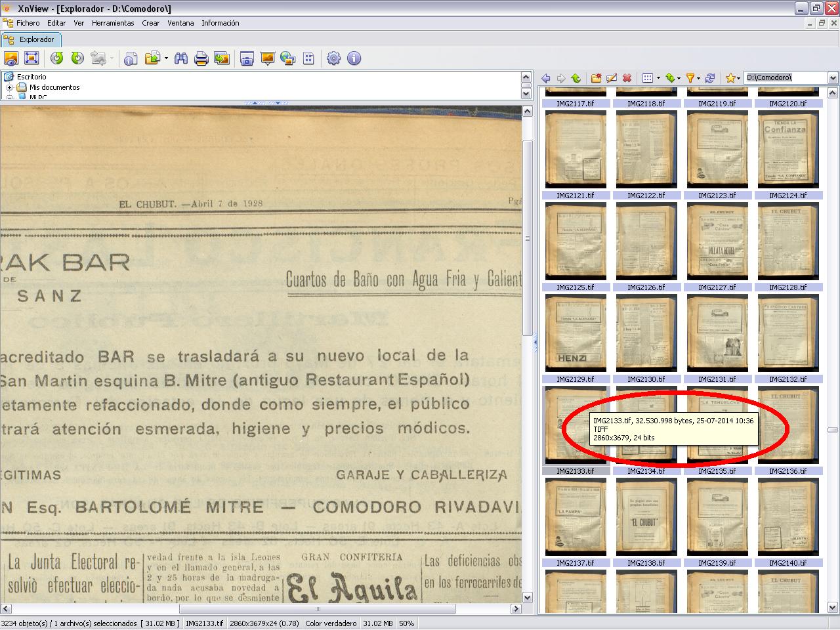The width and height of the screenshot is (840, 630).
Task: Print the selected image
Action: [x=201, y=58]
